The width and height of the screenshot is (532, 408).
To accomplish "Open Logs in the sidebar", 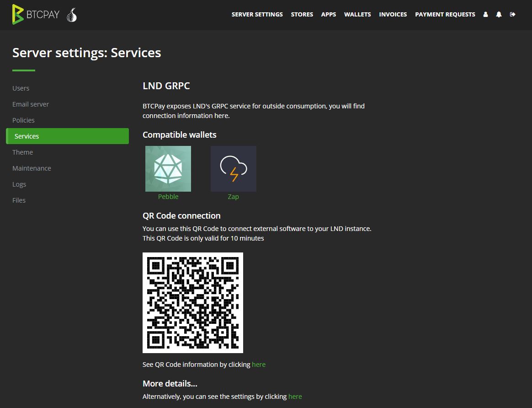I will (19, 184).
